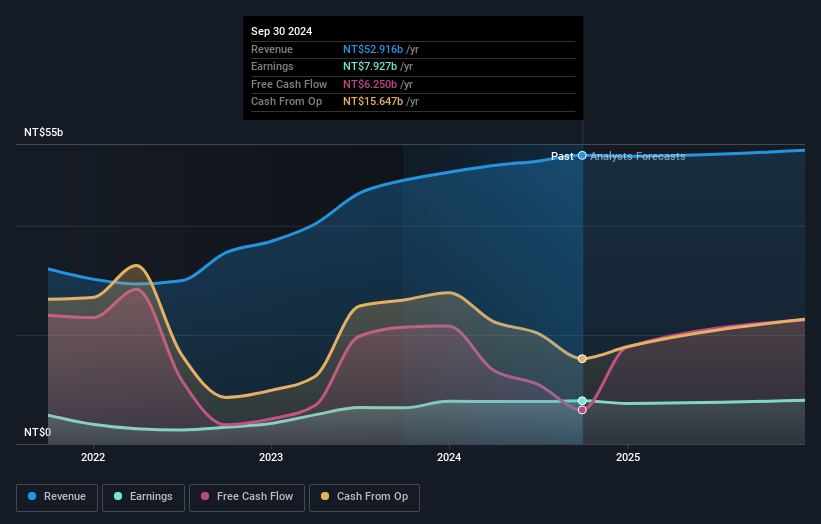Click the NT$6.250b free cash flow value
This screenshot has height=524, width=821.
click(370, 84)
